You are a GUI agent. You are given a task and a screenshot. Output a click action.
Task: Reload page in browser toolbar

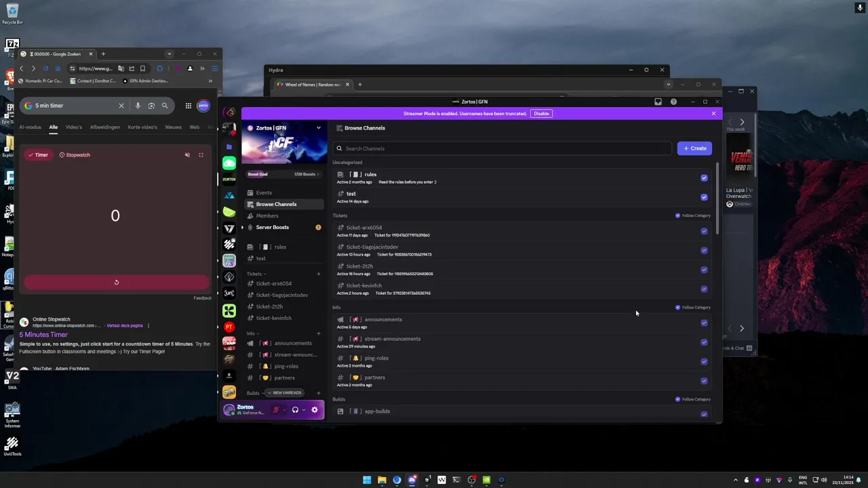tap(45, 68)
